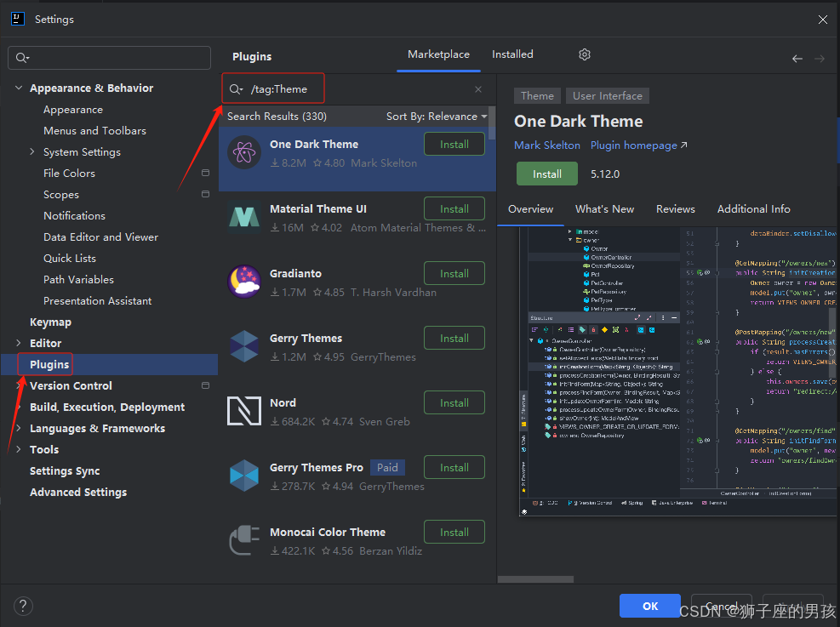Select Keymap in settings tree
Image resolution: width=840 pixels, height=627 pixels.
[50, 322]
